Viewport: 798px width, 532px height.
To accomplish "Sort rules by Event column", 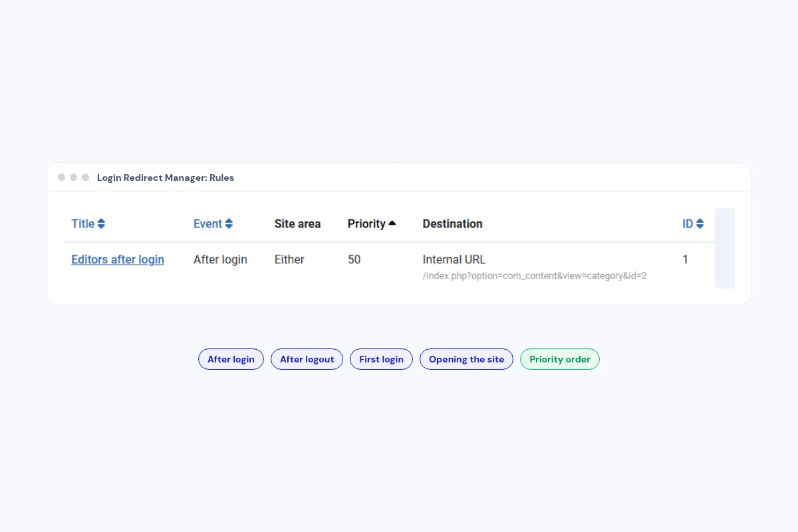I will 213,224.
